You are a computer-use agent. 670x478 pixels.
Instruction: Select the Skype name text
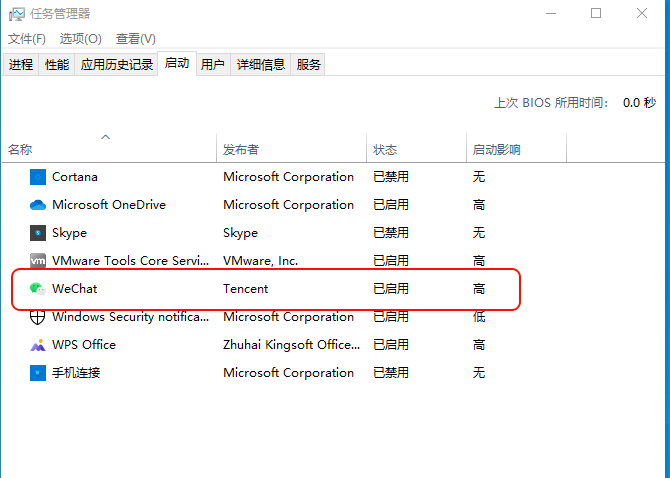pos(69,233)
